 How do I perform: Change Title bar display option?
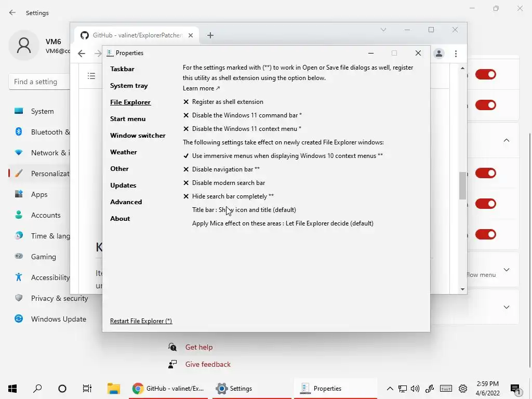pyautogui.click(x=244, y=210)
